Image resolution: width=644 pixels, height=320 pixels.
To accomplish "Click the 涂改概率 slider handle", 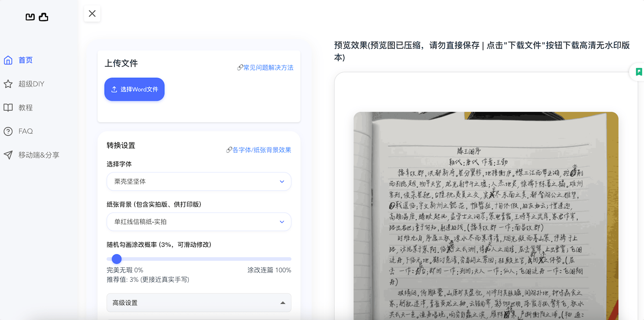I will tap(117, 259).
